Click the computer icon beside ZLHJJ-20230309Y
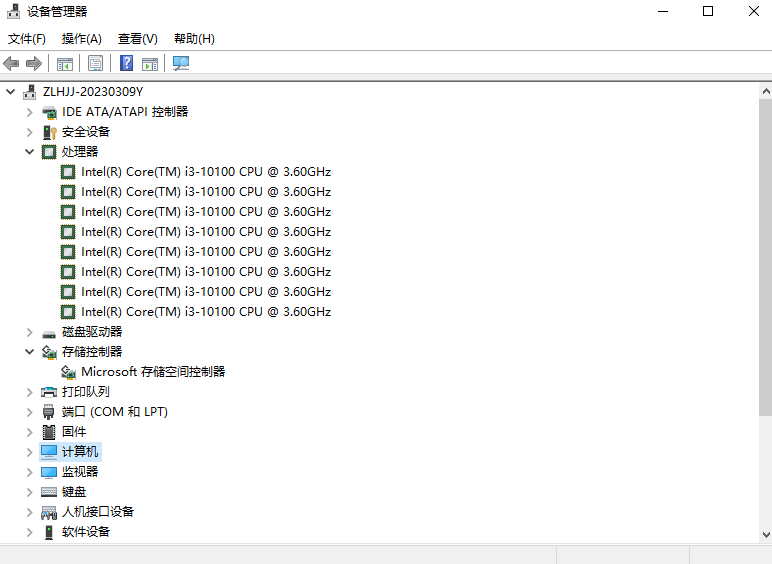 coord(30,92)
